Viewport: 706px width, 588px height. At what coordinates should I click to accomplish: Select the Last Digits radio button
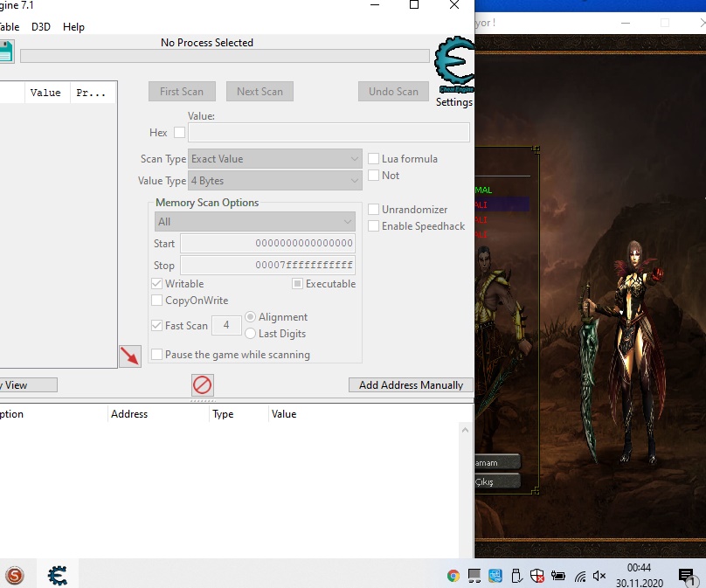pyautogui.click(x=251, y=334)
